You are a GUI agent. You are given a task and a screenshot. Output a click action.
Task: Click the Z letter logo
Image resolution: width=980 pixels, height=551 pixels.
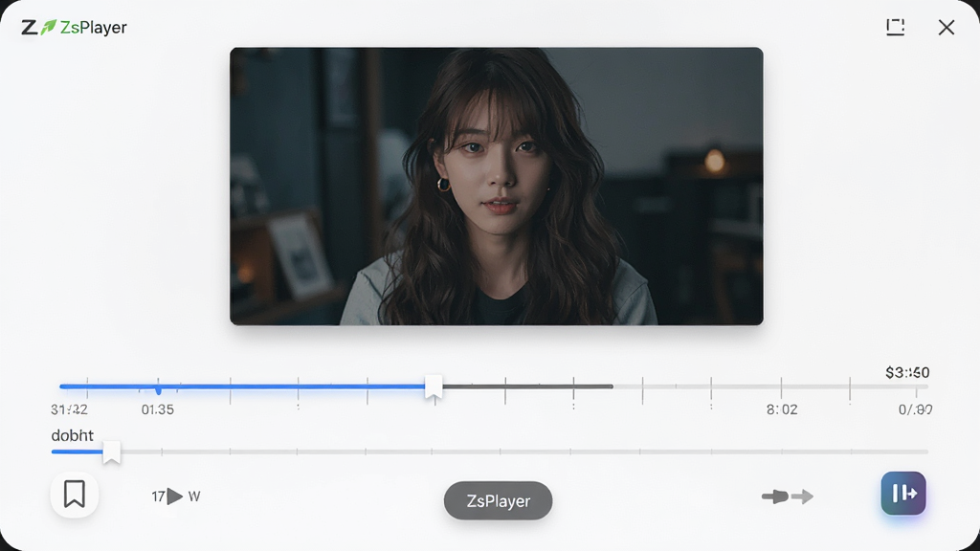(x=29, y=28)
